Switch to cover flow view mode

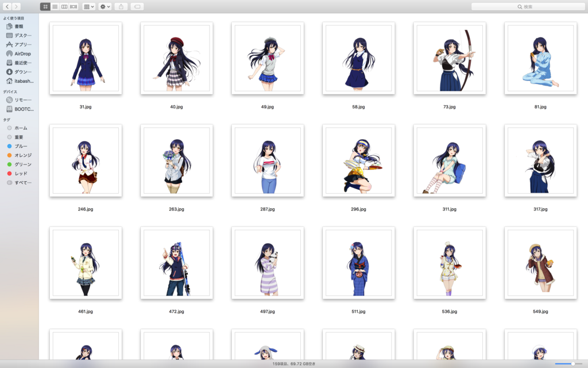(73, 6)
